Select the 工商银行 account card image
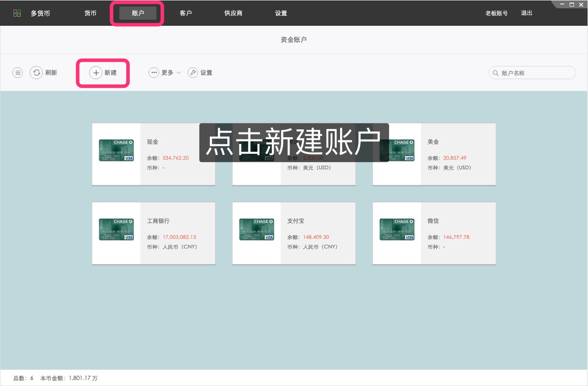Screen dimensions: 588x386 116,230
